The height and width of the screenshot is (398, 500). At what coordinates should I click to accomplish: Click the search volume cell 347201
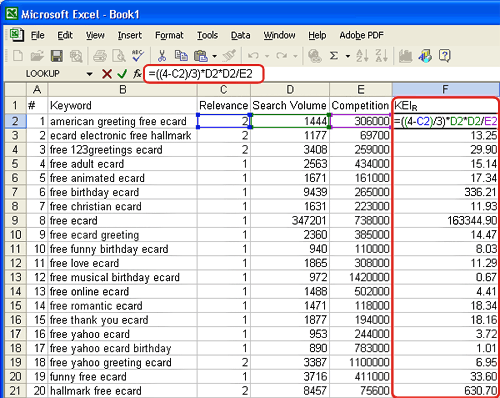(x=290, y=221)
